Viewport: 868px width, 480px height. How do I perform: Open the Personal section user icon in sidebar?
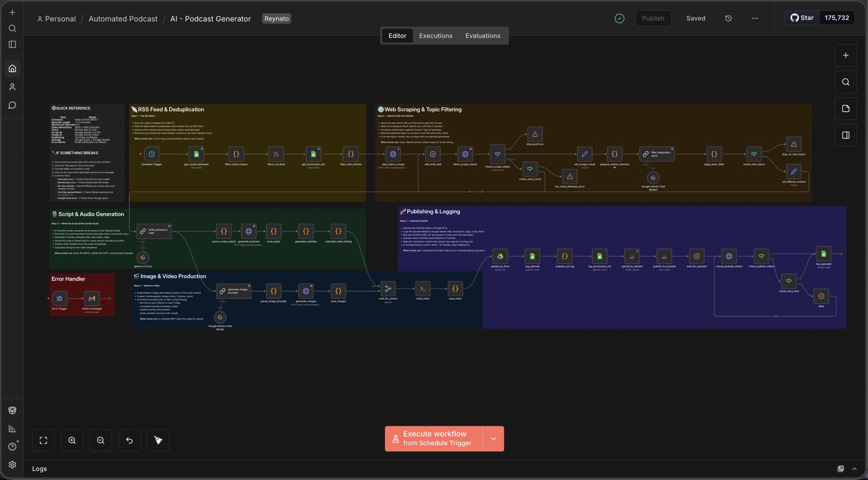(x=12, y=87)
